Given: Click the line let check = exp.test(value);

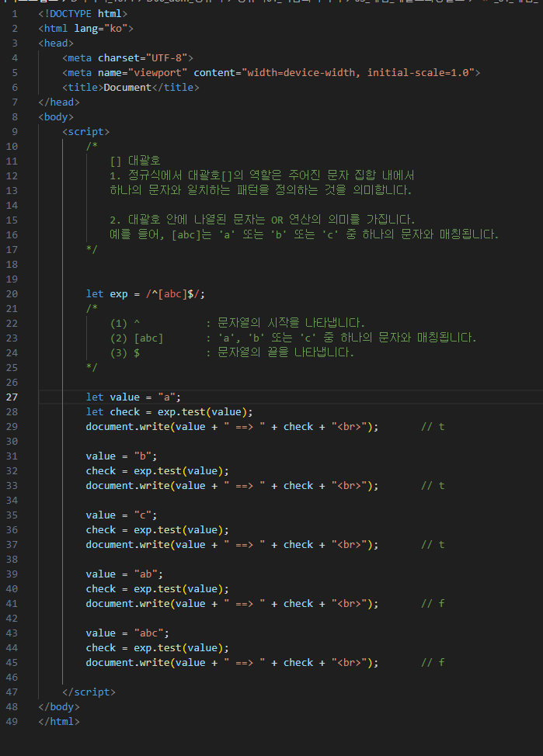Looking at the screenshot, I should 169,412.
